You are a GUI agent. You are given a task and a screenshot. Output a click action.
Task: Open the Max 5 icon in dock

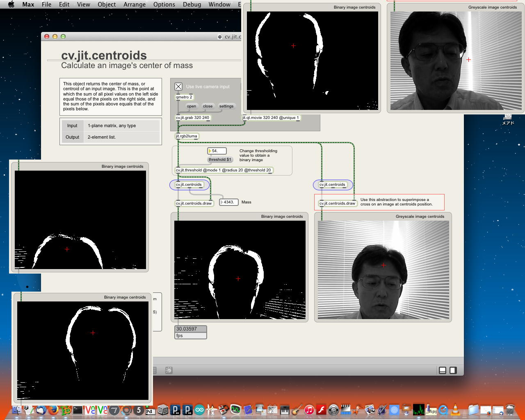click(x=139, y=409)
